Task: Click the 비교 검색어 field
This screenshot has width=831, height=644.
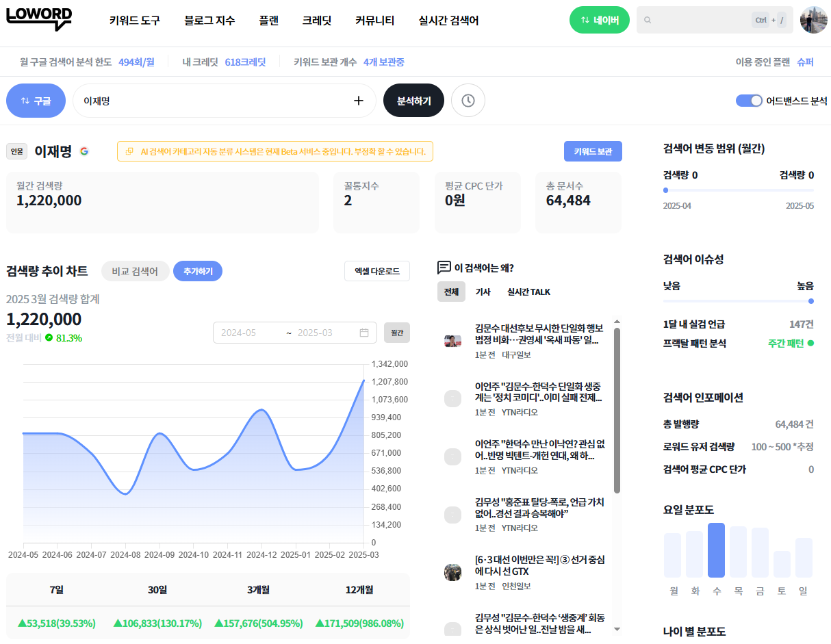Action: pyautogui.click(x=136, y=271)
